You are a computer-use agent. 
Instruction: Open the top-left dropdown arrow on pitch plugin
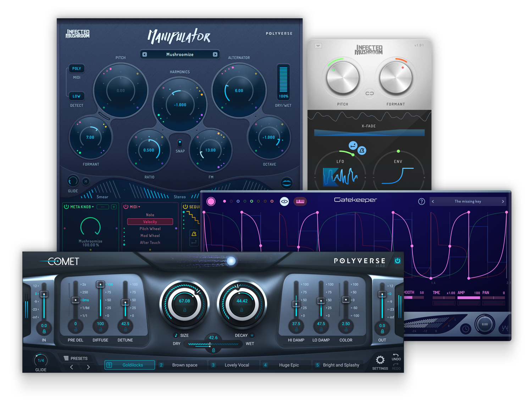pos(318,46)
